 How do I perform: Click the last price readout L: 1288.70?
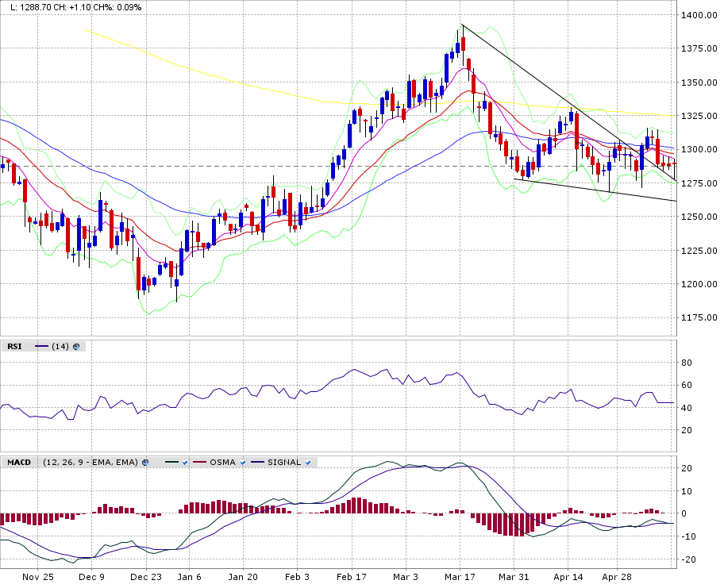click(37, 7)
